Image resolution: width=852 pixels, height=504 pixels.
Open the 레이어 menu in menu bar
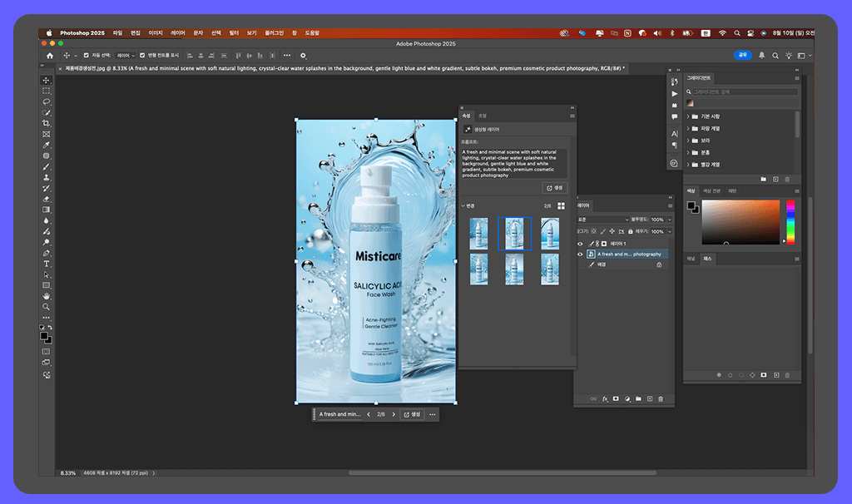(x=178, y=33)
